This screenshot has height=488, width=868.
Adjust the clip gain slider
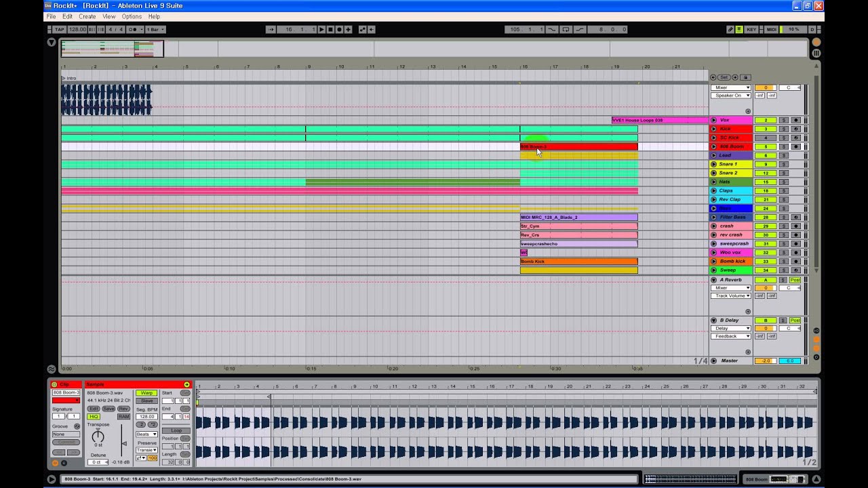point(123,444)
